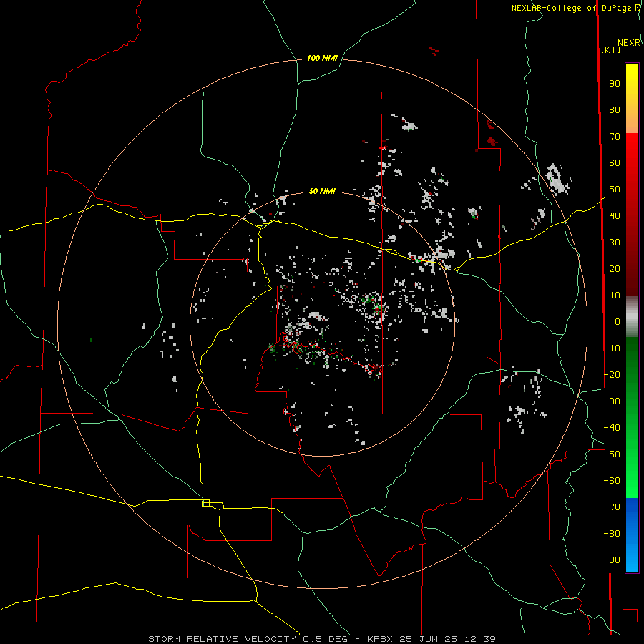Select the 50 NMI range ring label
644x644 pixels.
tap(322, 191)
